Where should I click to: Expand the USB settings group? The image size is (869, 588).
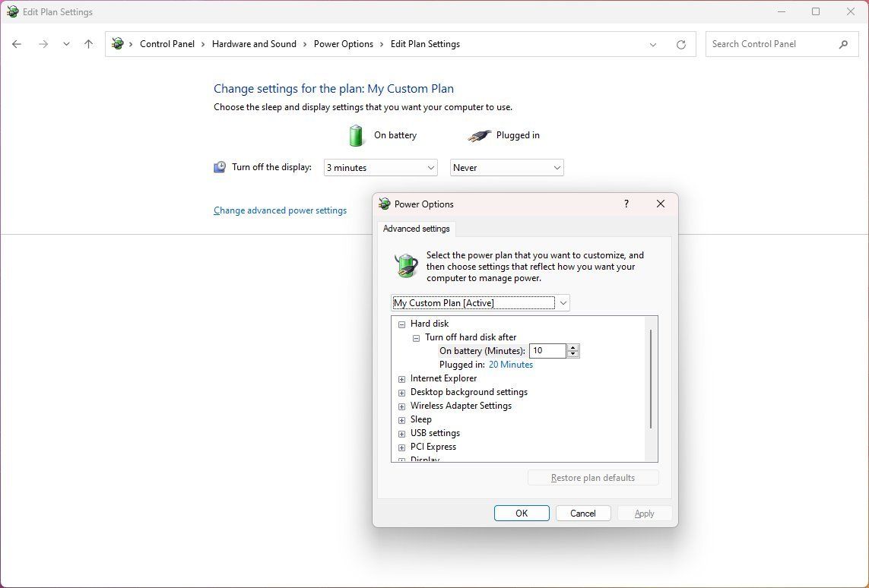point(401,433)
